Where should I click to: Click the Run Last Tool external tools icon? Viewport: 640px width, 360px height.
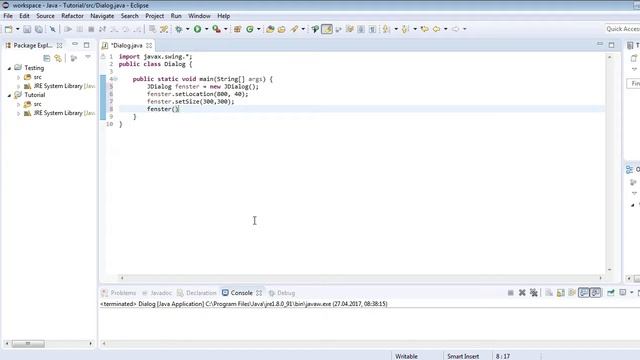216,29
